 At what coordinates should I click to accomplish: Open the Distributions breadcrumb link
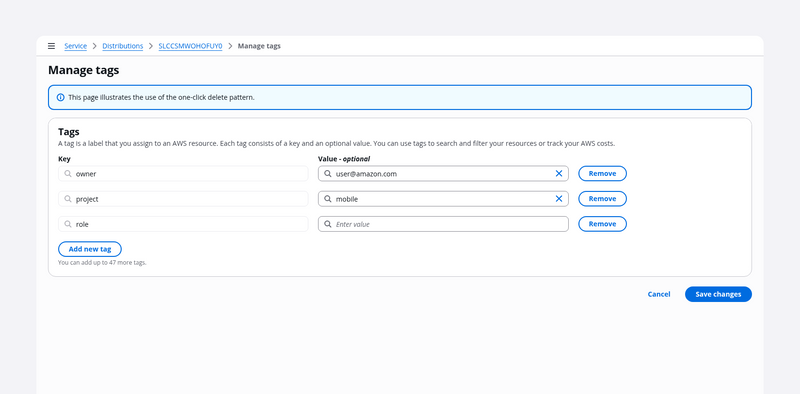(x=122, y=46)
